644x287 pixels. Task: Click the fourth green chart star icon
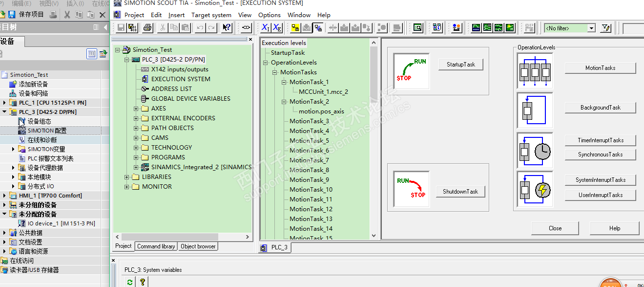tap(510, 28)
